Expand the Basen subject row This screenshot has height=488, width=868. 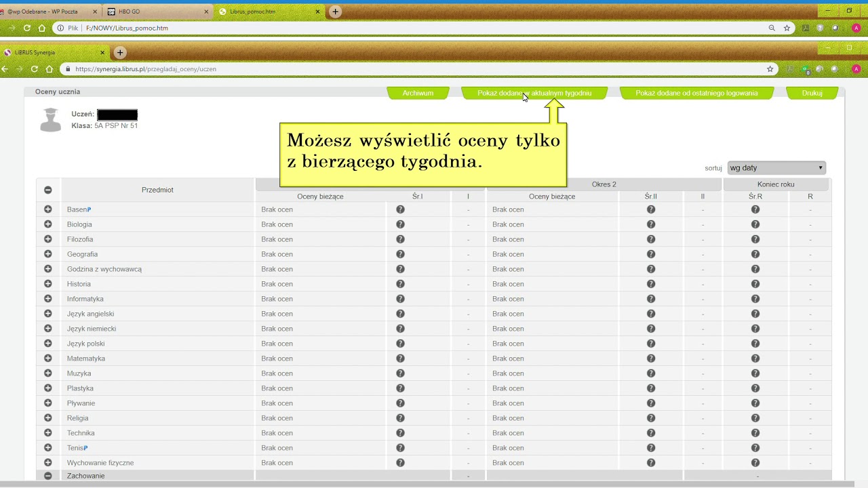pyautogui.click(x=48, y=209)
